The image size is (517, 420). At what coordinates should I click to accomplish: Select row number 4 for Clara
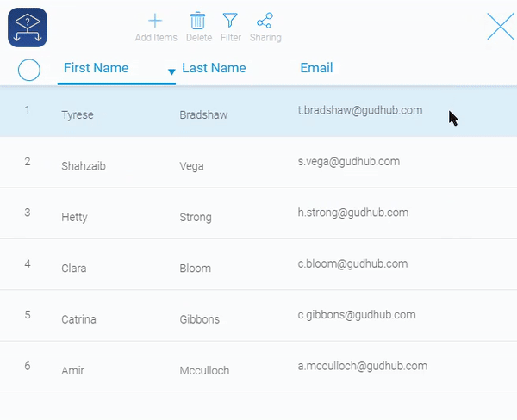pos(28,263)
